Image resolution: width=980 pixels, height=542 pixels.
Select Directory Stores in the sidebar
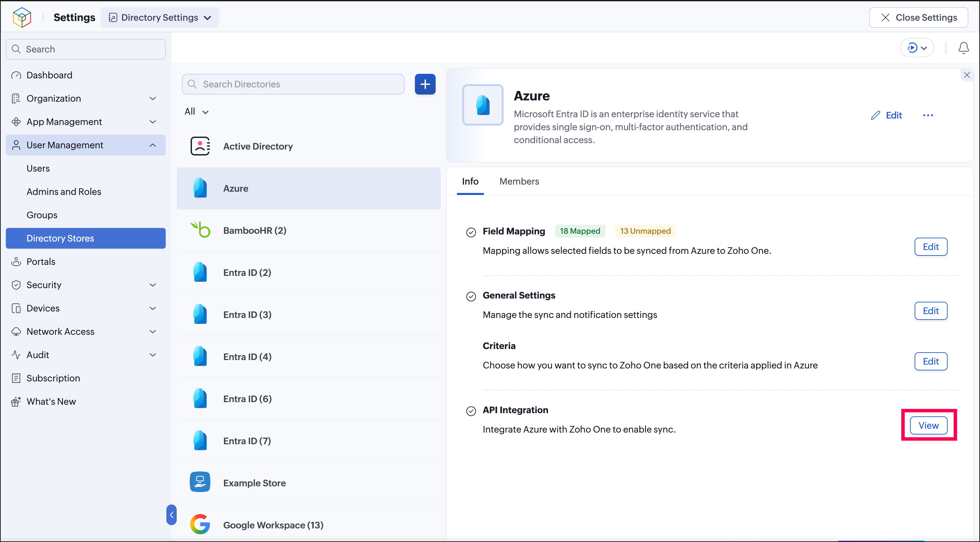click(85, 238)
